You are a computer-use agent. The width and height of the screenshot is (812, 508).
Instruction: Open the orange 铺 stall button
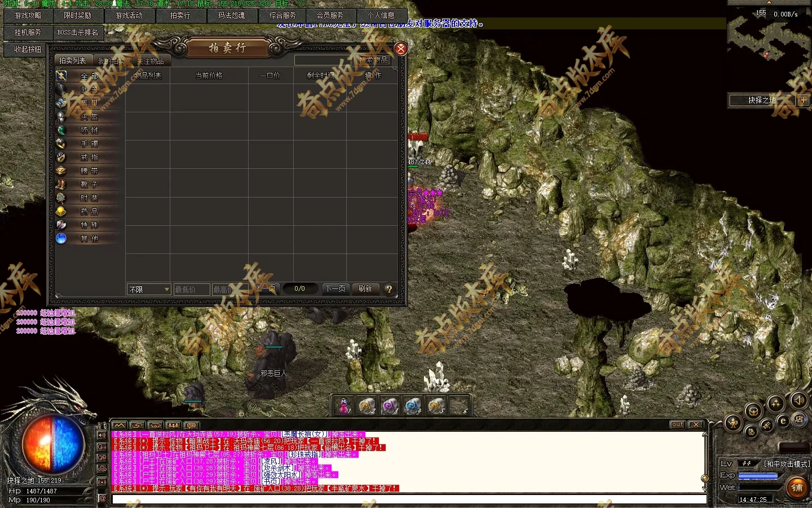point(797,487)
